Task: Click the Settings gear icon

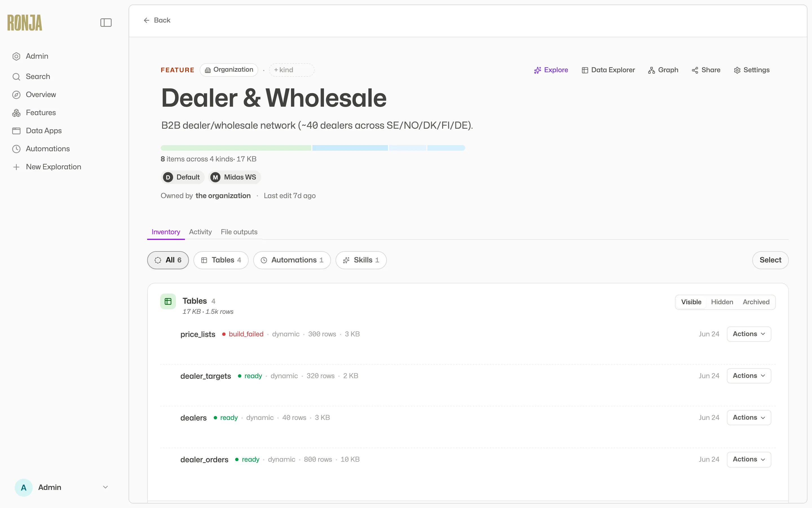Action: (x=737, y=70)
